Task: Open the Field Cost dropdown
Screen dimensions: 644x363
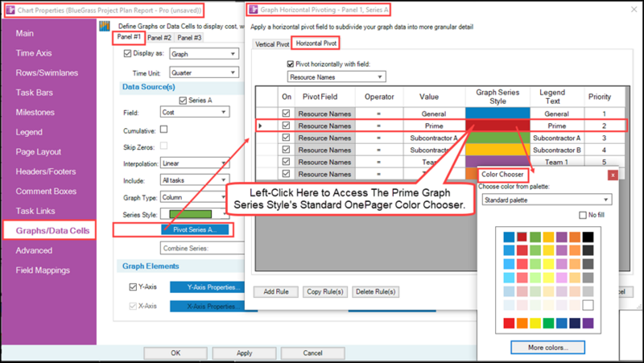Action: point(195,112)
